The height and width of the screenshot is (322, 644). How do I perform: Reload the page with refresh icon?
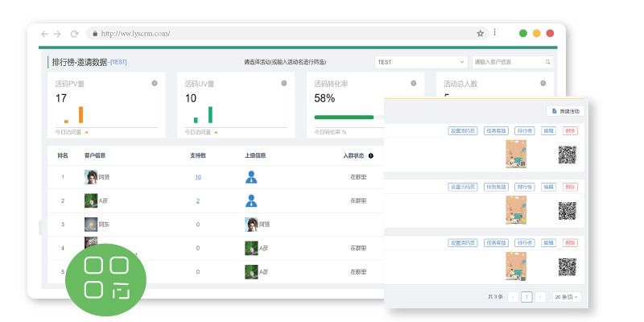[x=74, y=34]
